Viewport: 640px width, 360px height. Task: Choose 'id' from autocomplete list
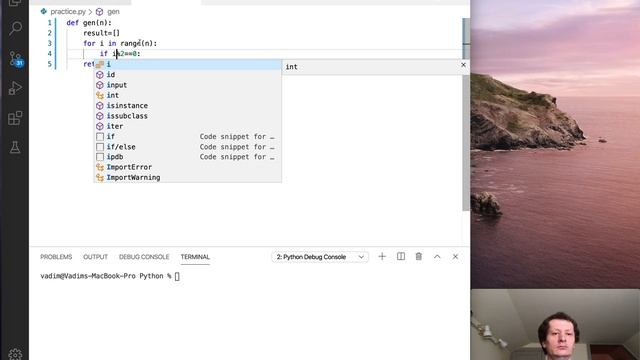pyautogui.click(x=188, y=75)
